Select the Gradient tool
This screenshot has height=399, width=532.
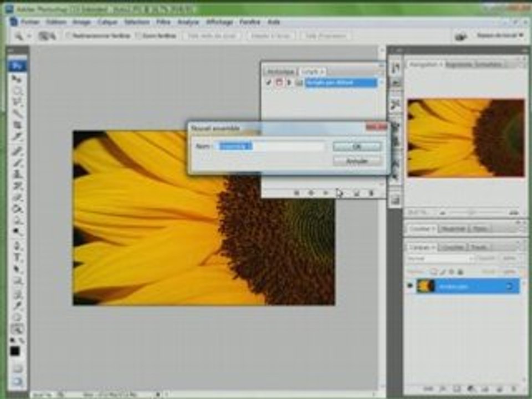(x=16, y=209)
